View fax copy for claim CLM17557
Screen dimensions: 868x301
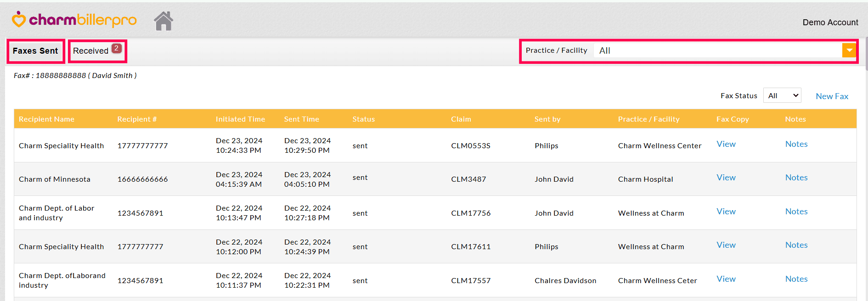726,279
